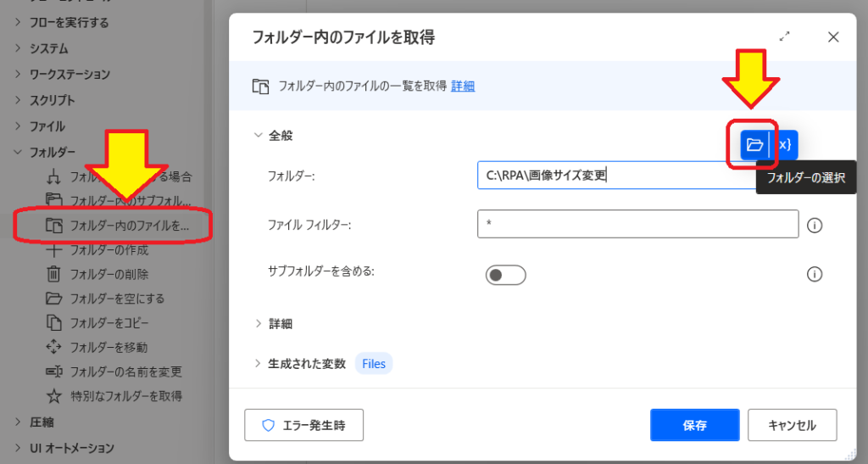868x464 pixels.
Task: Click info icon next to file filter
Action: [x=815, y=226]
